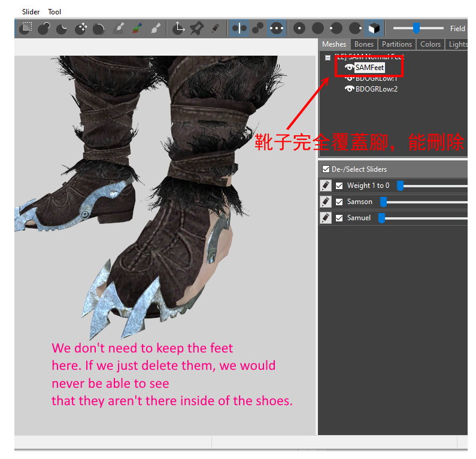476x459 pixels.
Task: Click the Samson slider label
Action: click(x=359, y=202)
